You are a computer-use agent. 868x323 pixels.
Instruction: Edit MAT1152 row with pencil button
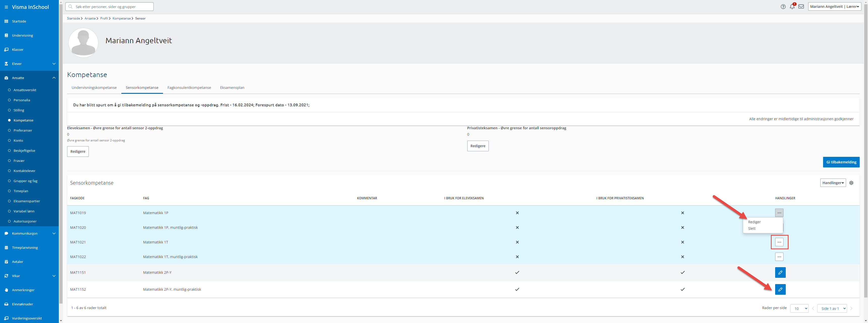point(780,289)
